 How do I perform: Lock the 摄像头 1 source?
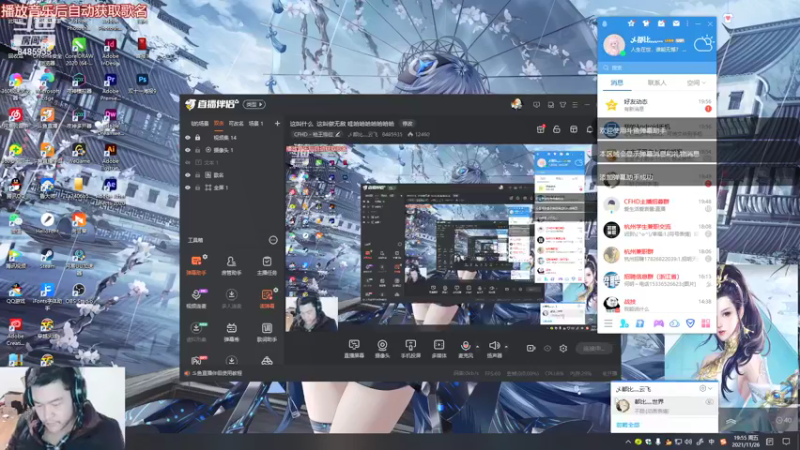point(197,150)
